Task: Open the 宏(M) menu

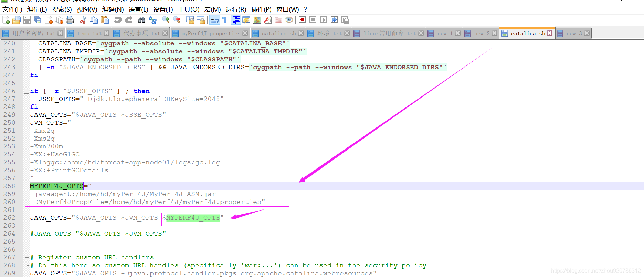Action: tap(213, 9)
